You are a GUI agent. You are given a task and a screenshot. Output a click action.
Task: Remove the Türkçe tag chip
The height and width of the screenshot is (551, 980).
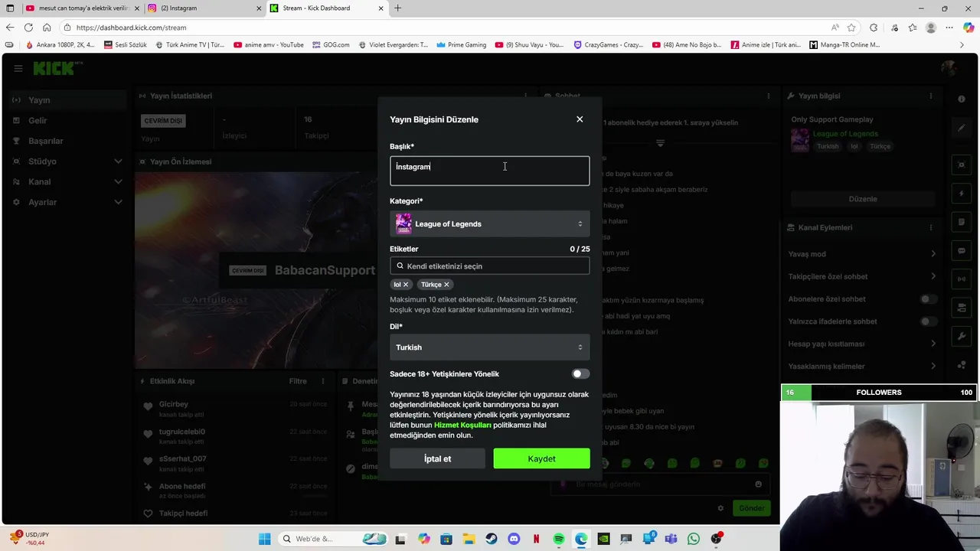click(x=446, y=285)
